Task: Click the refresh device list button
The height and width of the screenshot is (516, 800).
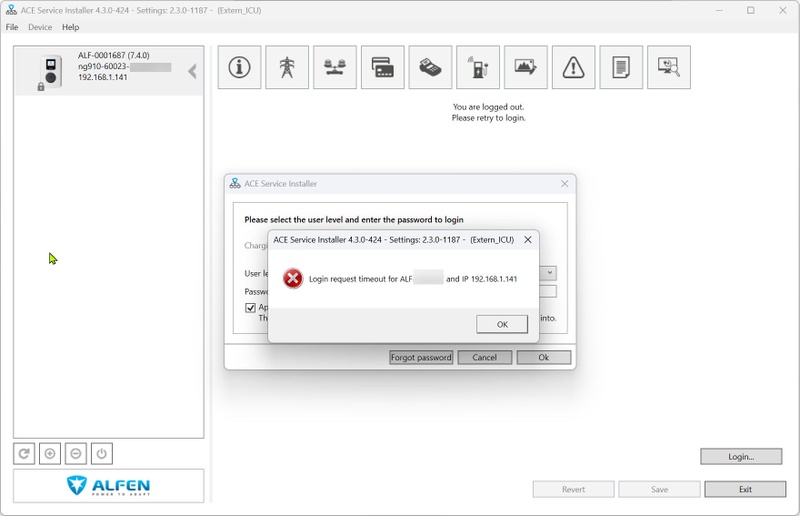Action: click(x=24, y=453)
